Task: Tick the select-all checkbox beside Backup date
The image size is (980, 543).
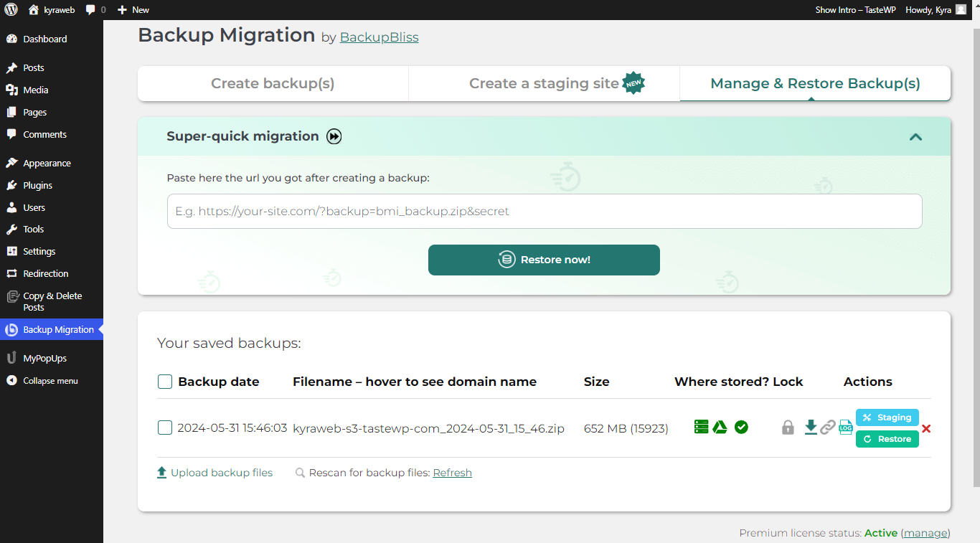Action: pos(164,382)
